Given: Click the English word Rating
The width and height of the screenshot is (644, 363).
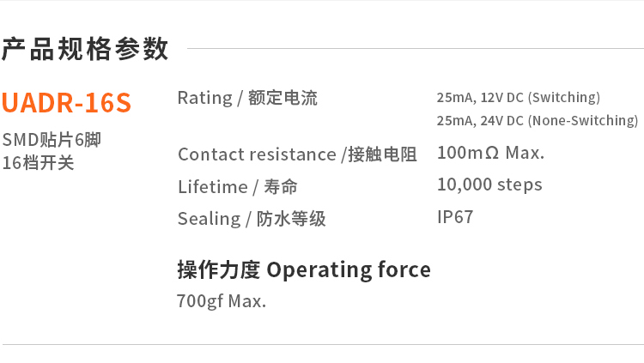Looking at the screenshot, I should pyautogui.click(x=204, y=98).
